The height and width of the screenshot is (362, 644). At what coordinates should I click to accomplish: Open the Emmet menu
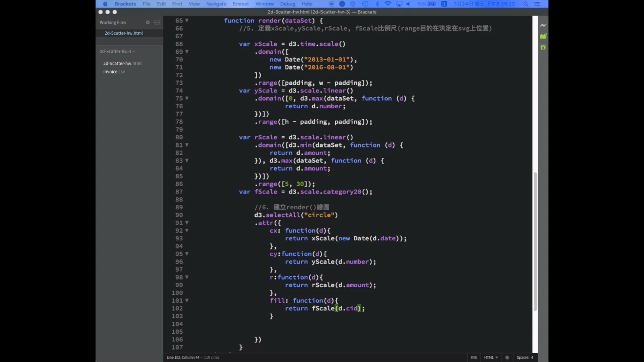click(x=240, y=4)
